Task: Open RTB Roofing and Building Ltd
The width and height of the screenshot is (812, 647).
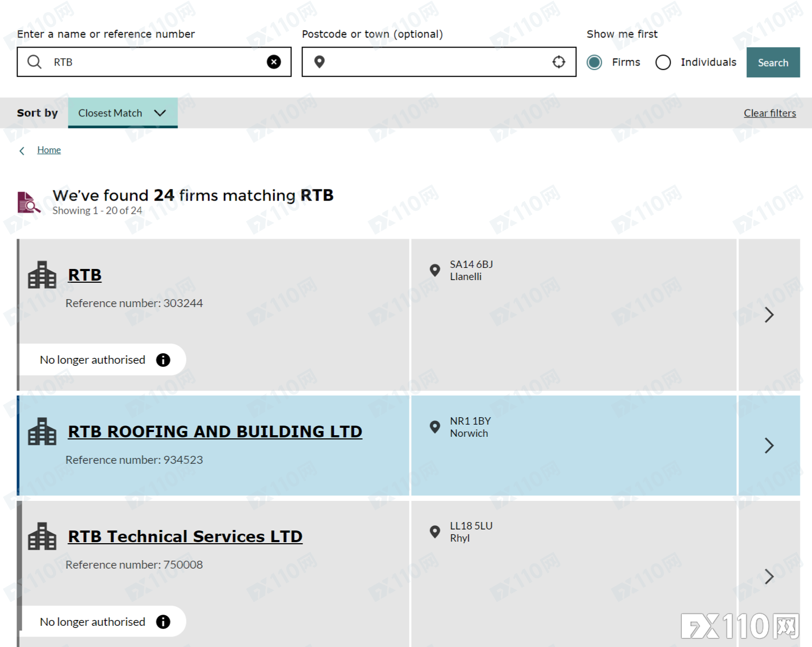Action: point(215,432)
